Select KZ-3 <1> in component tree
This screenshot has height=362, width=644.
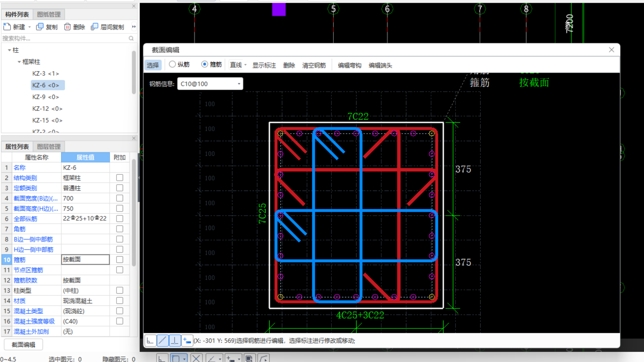46,74
